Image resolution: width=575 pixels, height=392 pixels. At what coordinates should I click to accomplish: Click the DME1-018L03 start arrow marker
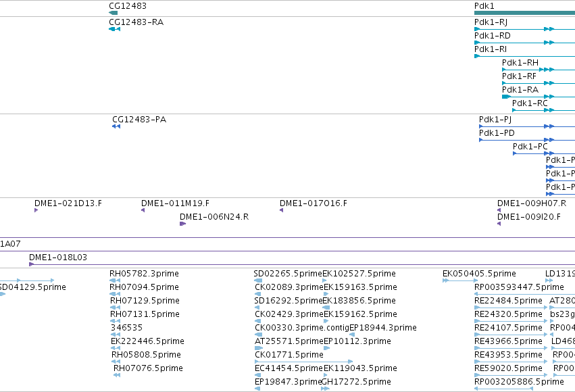click(31, 264)
